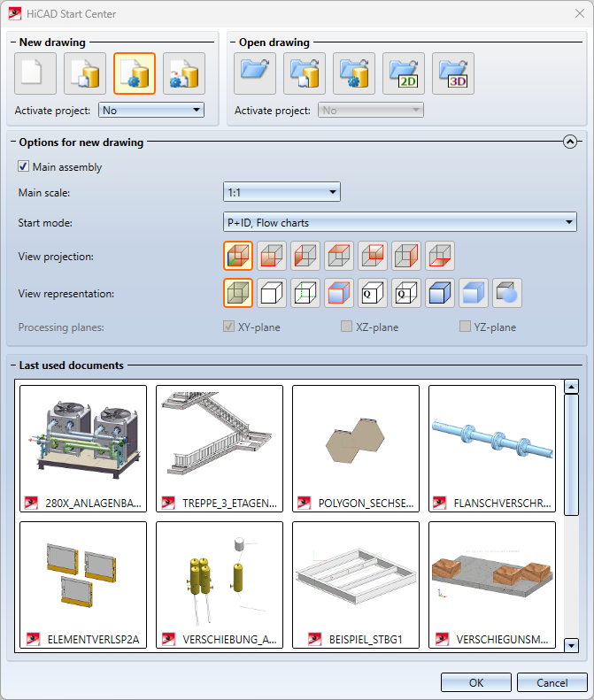Toggle the YZ-plane checkbox

(465, 327)
